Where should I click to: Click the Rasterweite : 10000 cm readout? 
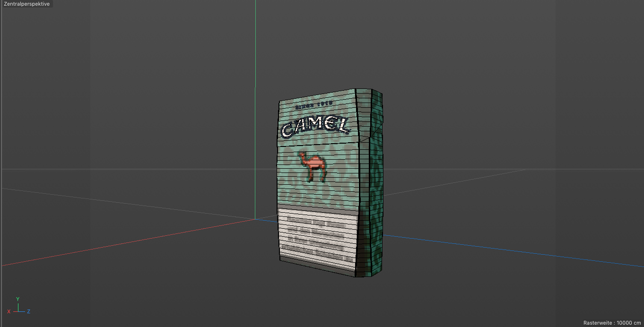(612, 323)
